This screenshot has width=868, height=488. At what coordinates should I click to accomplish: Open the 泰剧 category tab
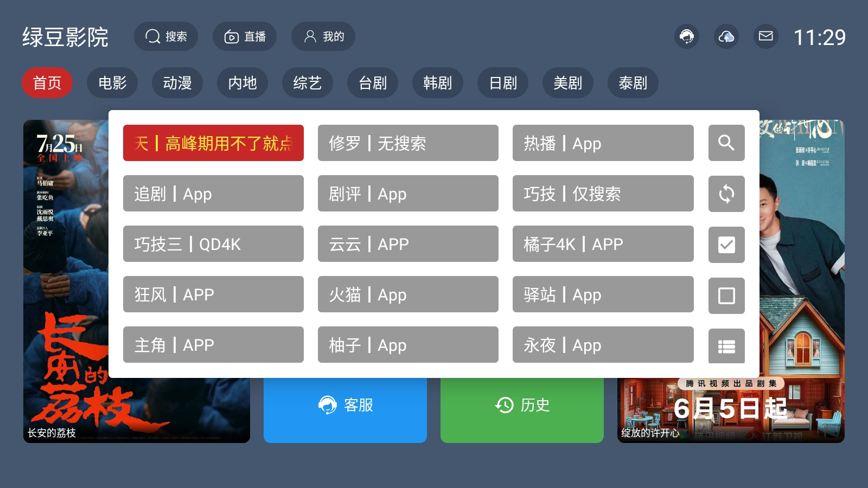(x=633, y=82)
